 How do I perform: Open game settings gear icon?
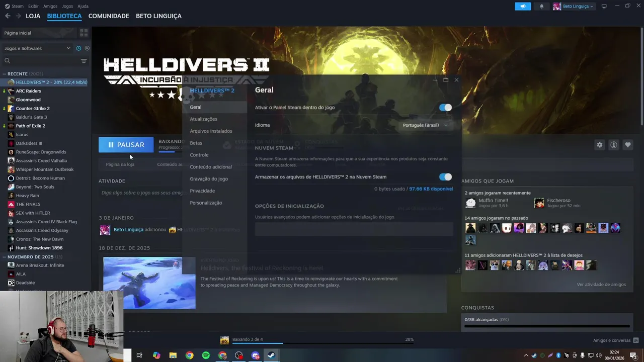click(x=599, y=145)
